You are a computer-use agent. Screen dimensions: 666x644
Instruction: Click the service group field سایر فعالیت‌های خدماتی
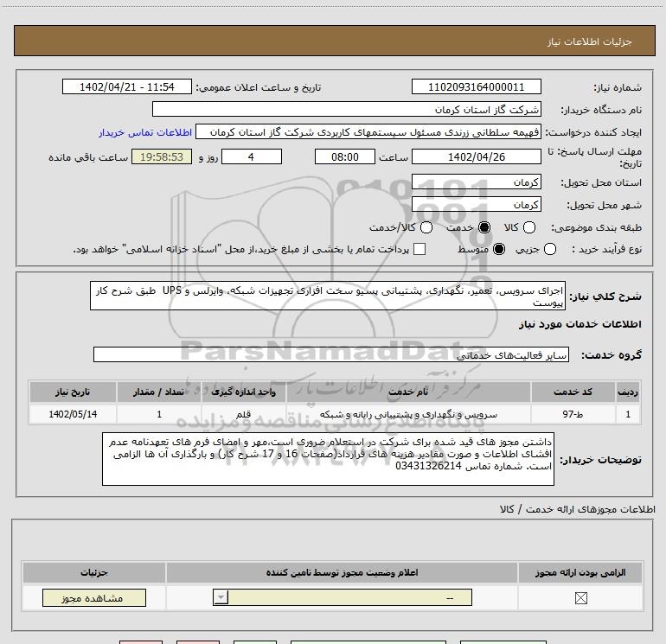pos(331,355)
